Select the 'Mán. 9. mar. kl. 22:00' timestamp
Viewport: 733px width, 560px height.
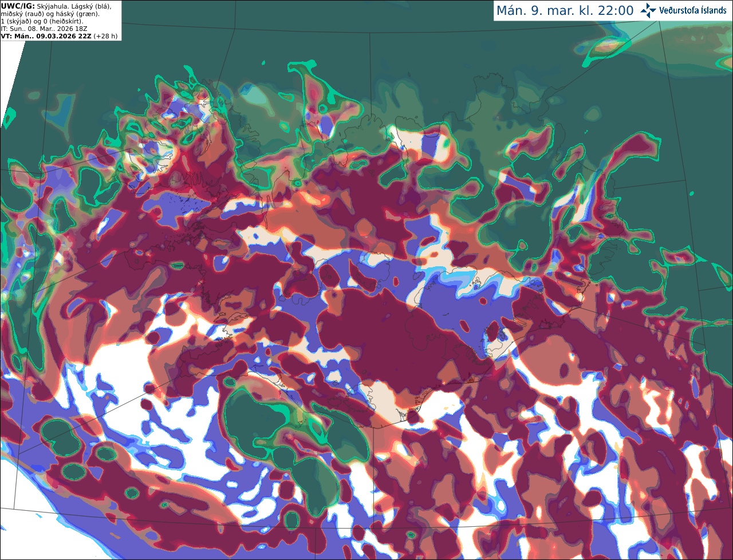click(565, 11)
